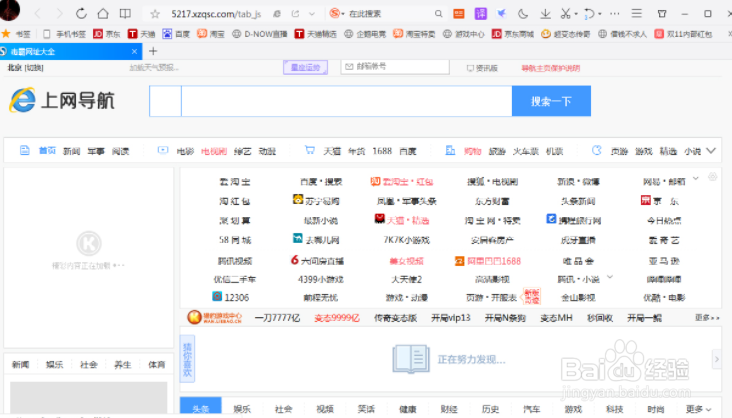Click the 搜索一下 search button
This screenshot has width=732, height=418.
[551, 101]
